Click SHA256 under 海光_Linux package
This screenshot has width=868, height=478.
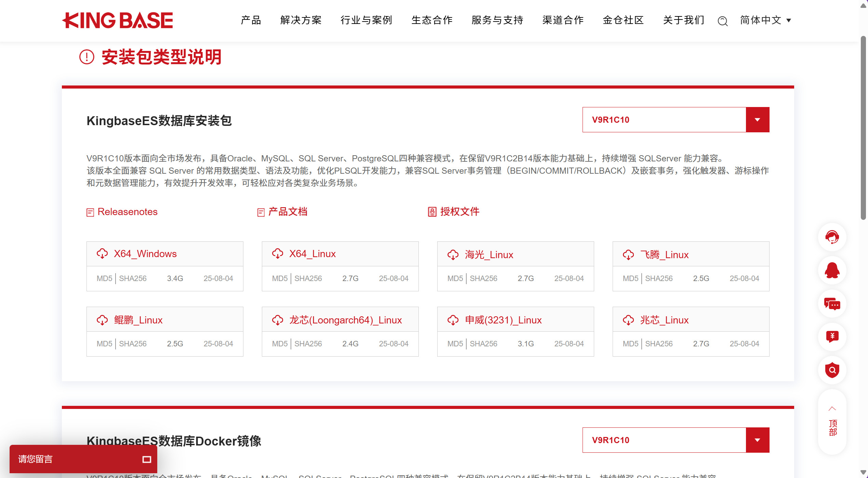pos(483,278)
